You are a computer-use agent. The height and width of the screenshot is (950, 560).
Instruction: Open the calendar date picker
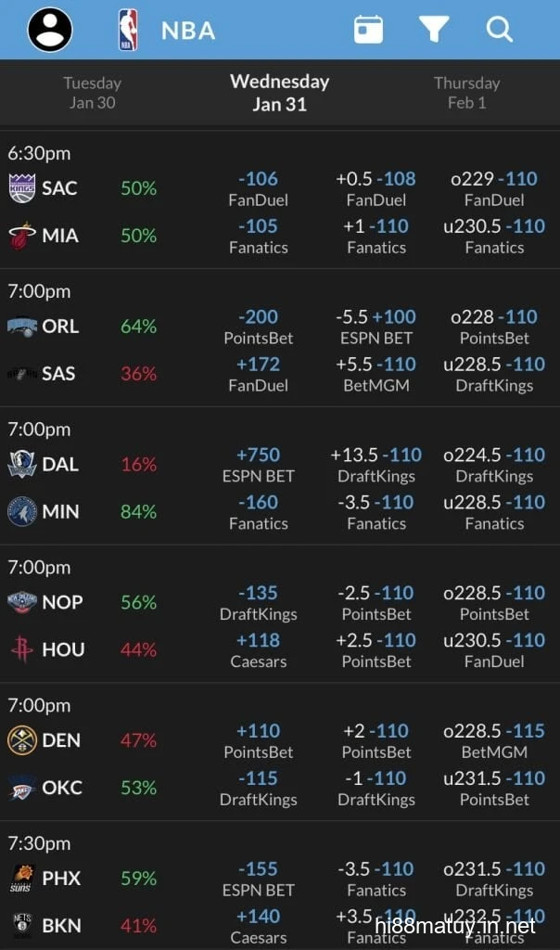tap(368, 30)
